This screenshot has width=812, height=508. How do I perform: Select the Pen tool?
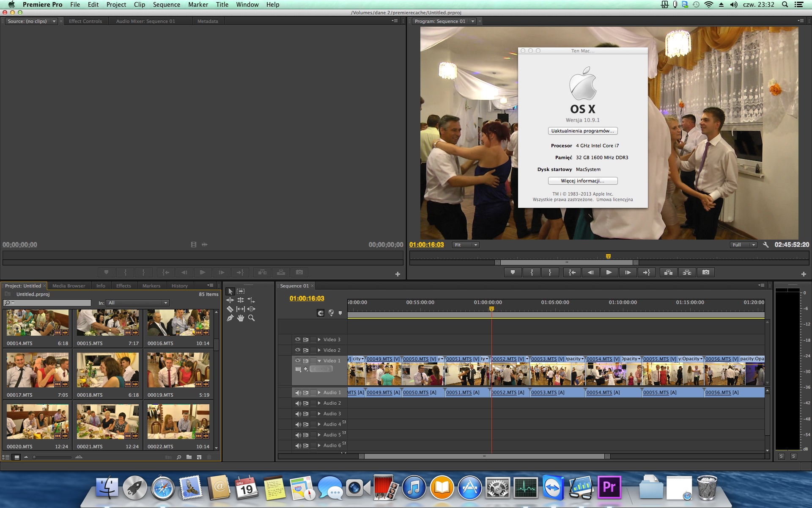(230, 318)
